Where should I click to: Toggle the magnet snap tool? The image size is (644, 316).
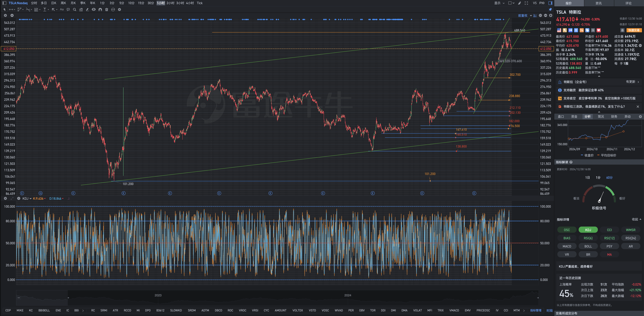[100, 9]
